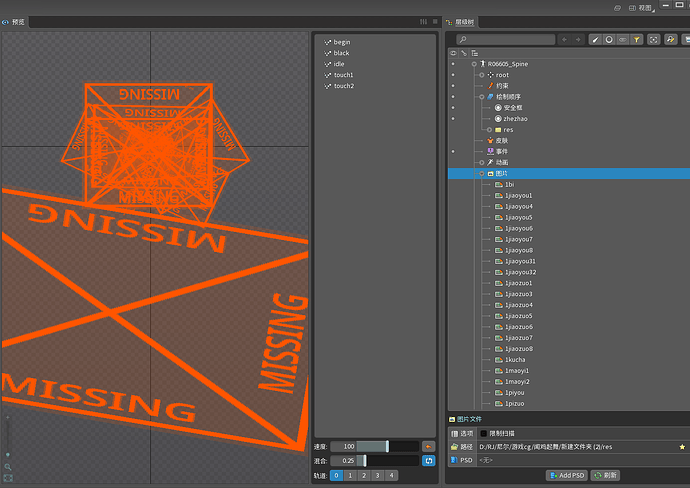Click the circle slot filter icon

609,39
